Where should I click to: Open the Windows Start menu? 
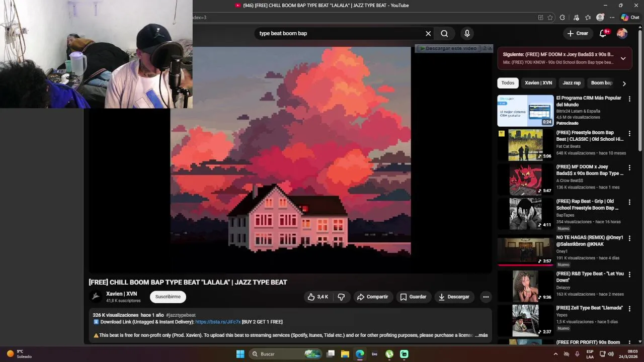(240, 354)
